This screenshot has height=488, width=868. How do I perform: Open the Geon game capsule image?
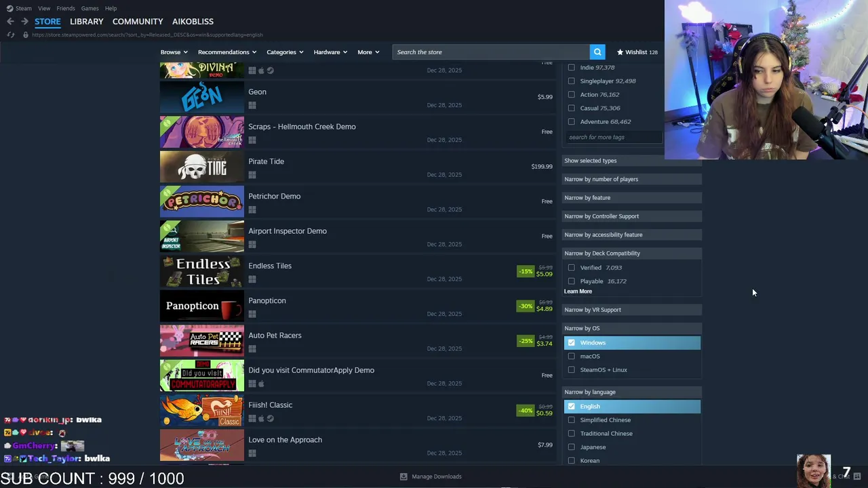(x=202, y=97)
